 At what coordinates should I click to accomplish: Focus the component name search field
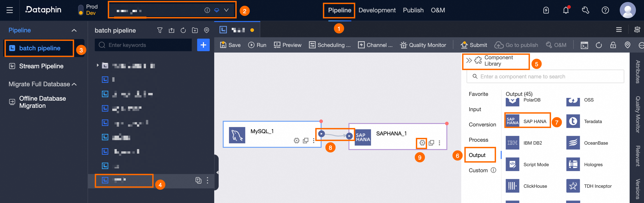[x=545, y=77]
